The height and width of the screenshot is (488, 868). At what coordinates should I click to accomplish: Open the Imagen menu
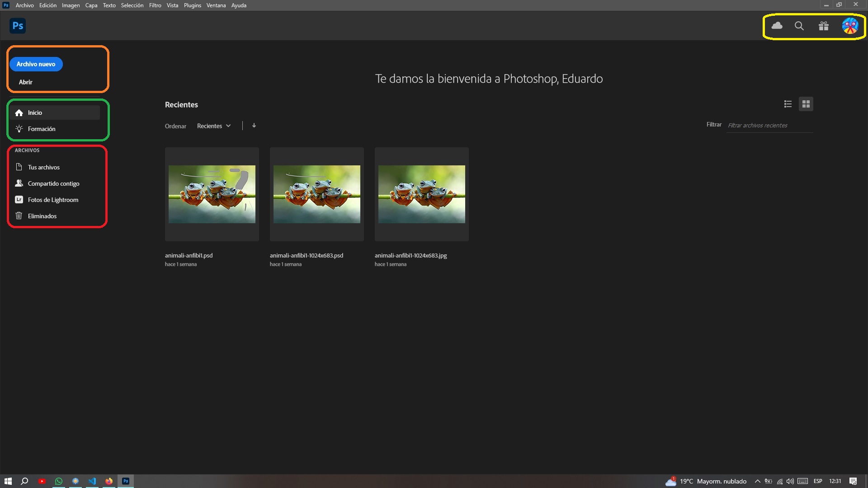(71, 5)
